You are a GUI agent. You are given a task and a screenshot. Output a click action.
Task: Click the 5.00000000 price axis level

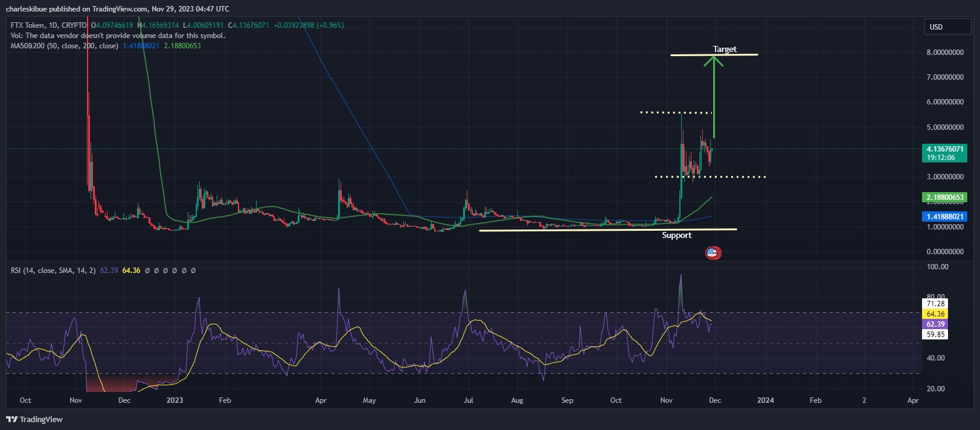point(945,127)
